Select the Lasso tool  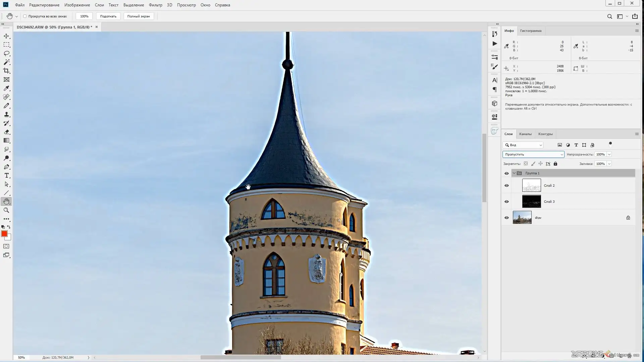6,53
